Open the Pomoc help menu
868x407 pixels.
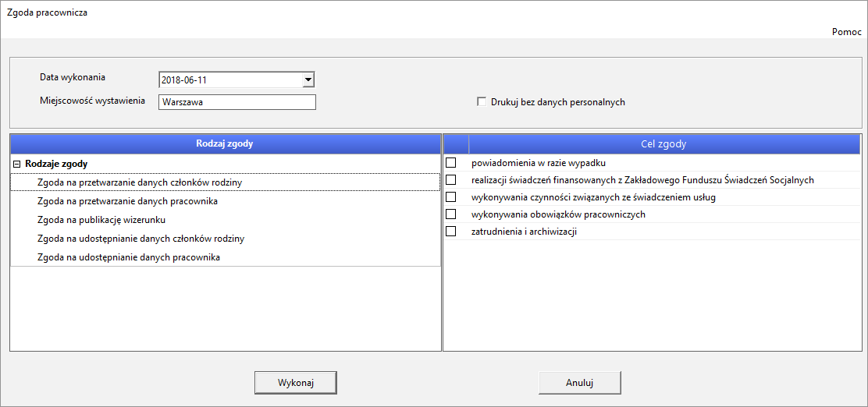(x=846, y=32)
